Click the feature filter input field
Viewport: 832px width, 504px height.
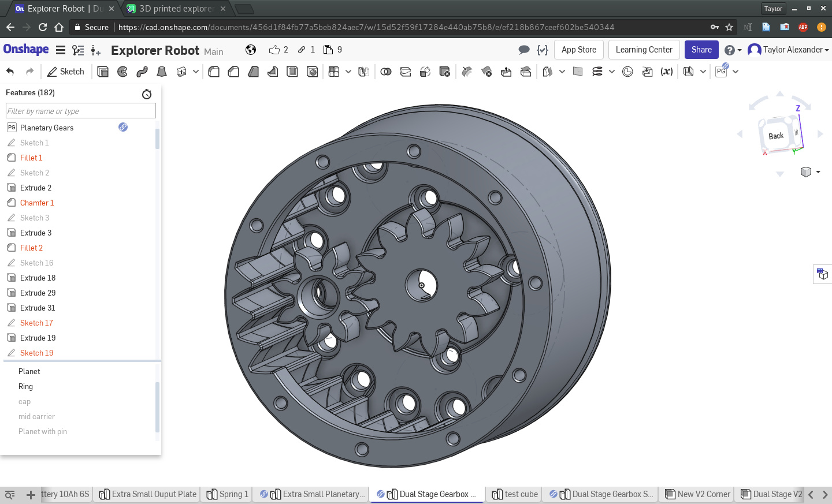(x=81, y=111)
